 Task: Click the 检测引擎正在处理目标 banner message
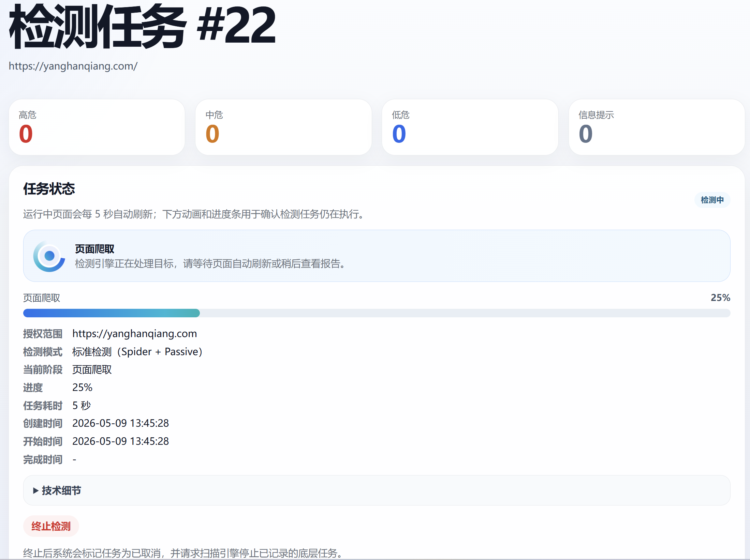(x=210, y=263)
